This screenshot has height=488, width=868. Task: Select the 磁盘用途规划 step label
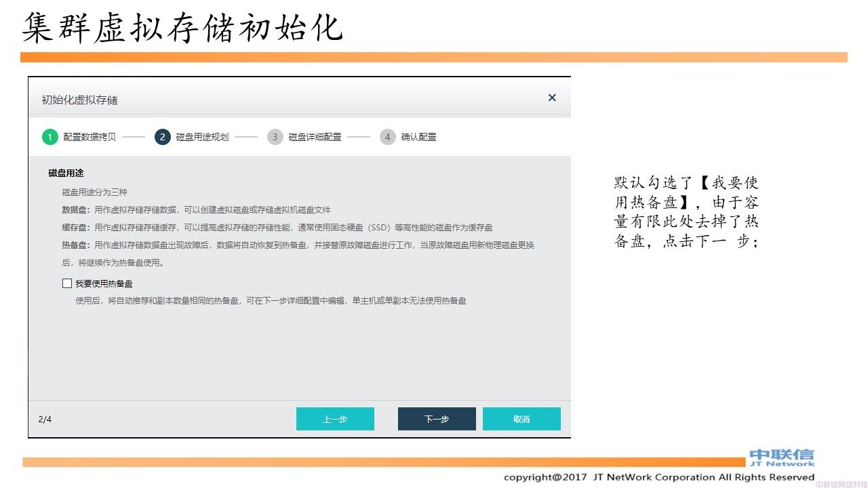click(x=202, y=137)
